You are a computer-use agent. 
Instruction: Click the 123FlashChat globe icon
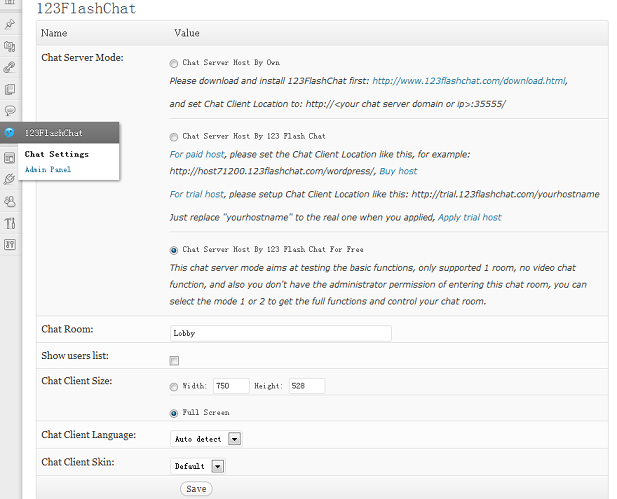pyautogui.click(x=10, y=133)
